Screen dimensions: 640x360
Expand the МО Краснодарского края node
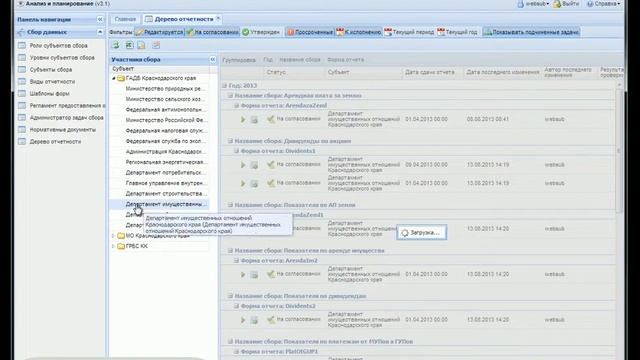[x=113, y=236]
